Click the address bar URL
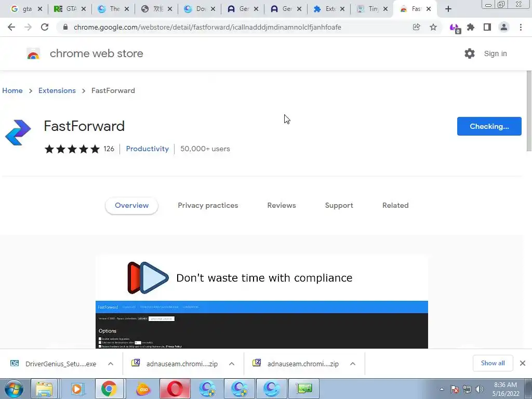This screenshot has height=399, width=532. [207, 27]
